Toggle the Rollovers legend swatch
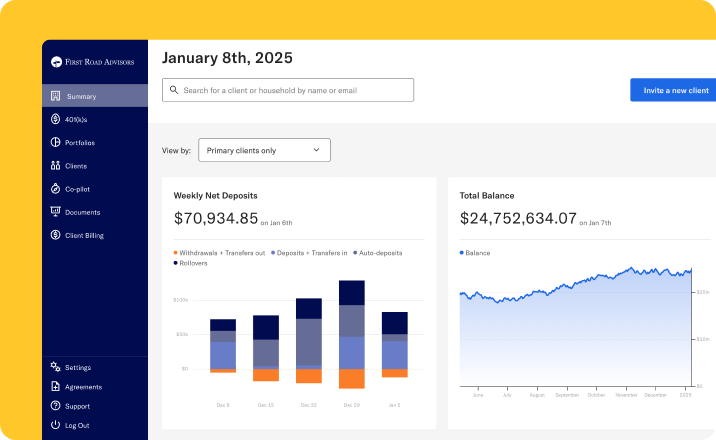The image size is (716, 440). (175, 263)
